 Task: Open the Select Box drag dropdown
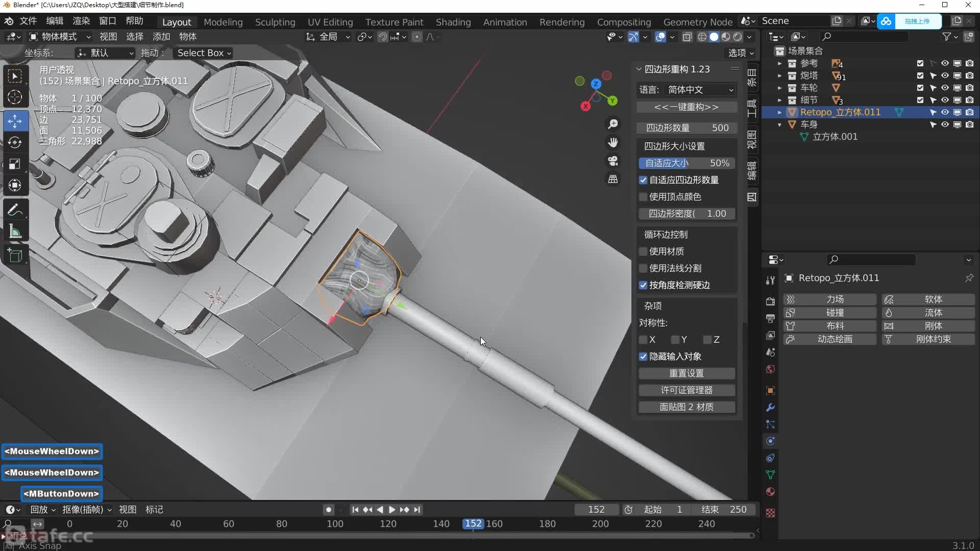[x=204, y=53]
